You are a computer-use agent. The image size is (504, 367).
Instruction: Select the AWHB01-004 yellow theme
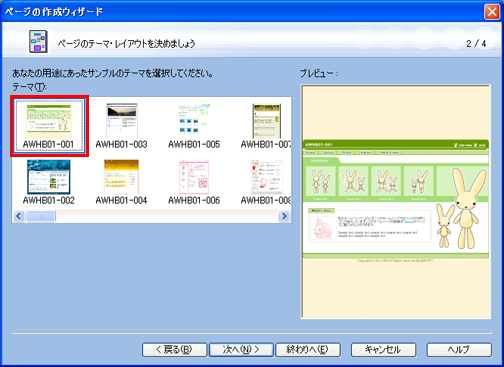point(122,182)
